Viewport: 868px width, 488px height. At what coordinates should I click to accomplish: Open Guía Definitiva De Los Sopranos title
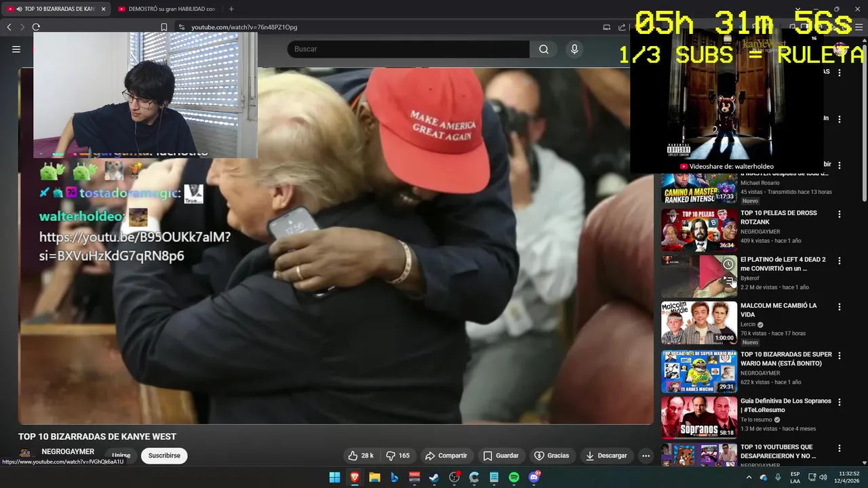tap(786, 405)
